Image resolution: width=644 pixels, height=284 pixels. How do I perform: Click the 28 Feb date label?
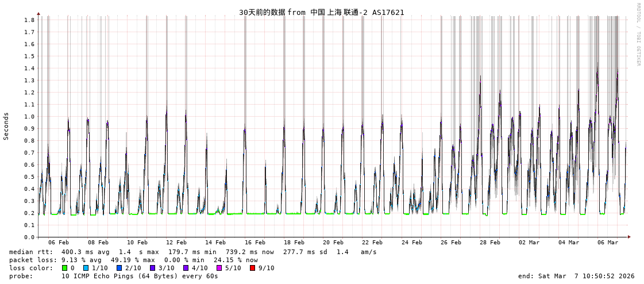[490, 243]
